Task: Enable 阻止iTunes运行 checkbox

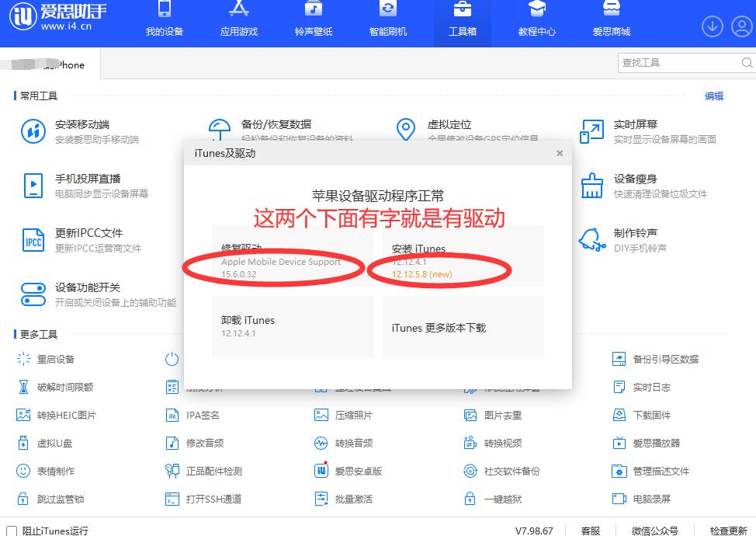Action: click(x=12, y=531)
